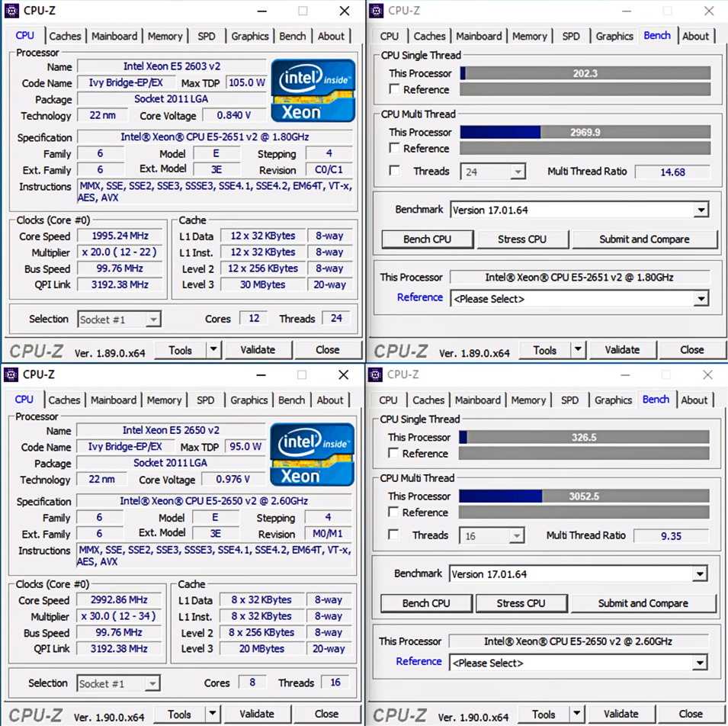Click Specification field 'E5-2650 v2 @ 2.60GHz' in CPU tab
The height and width of the screenshot is (726, 728).
click(214, 501)
